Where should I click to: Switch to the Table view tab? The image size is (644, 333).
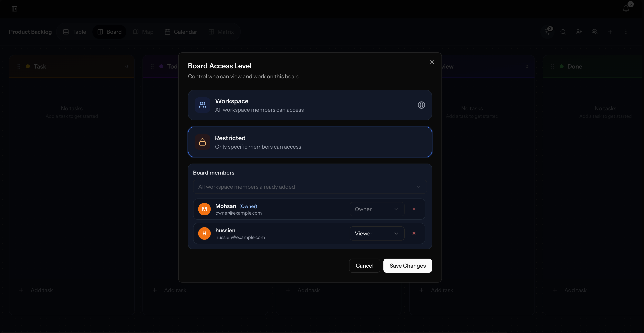(75, 32)
